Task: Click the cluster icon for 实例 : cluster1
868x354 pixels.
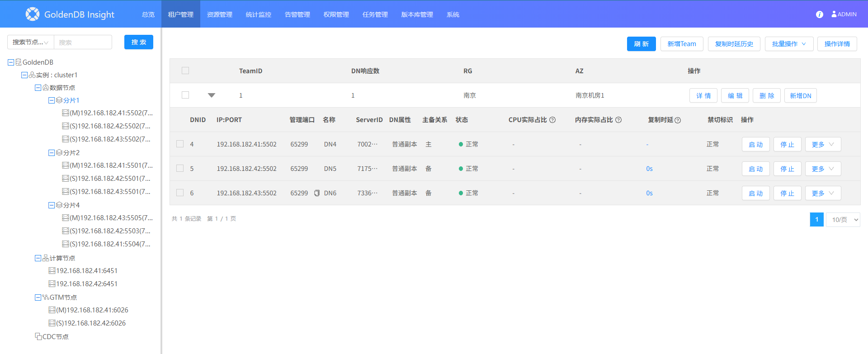Action: click(32, 75)
